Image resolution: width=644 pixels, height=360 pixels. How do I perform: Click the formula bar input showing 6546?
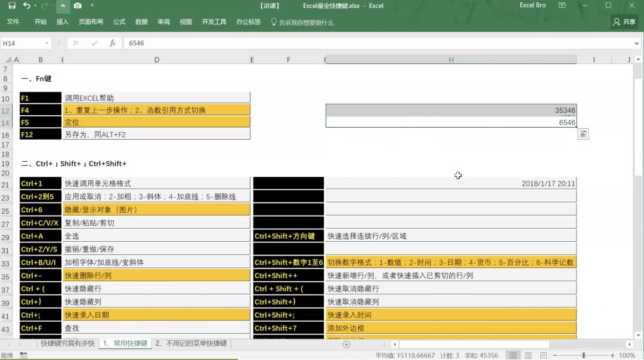[x=376, y=43]
